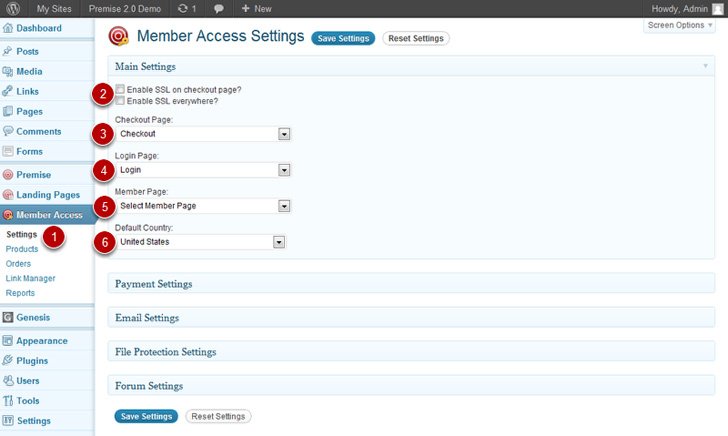The image size is (728, 436).
Task: Click the top Reset Settings button
Action: [416, 39]
